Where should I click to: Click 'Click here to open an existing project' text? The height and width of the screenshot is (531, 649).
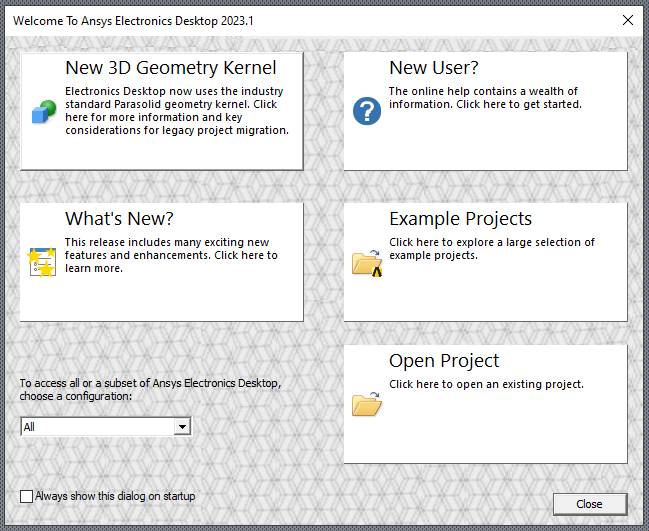[486, 384]
